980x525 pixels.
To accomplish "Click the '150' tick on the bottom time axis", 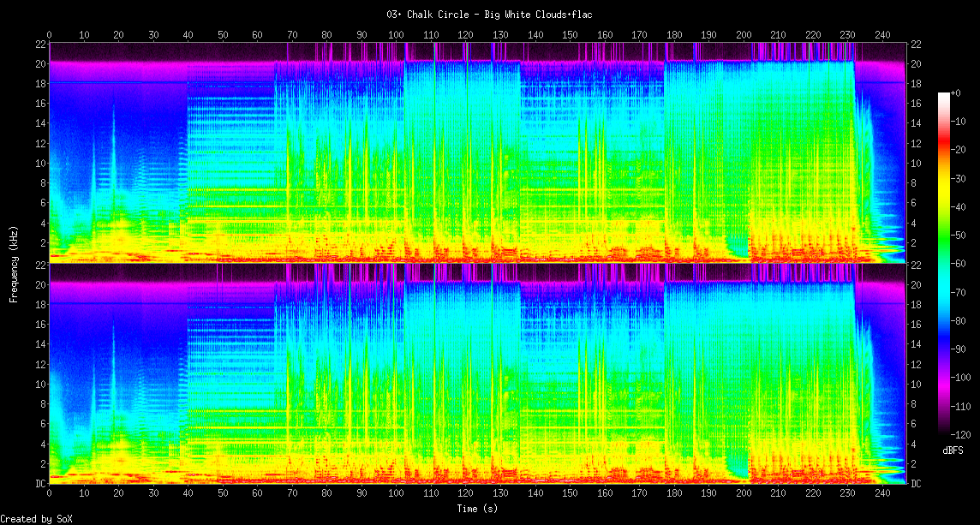I will point(570,494).
